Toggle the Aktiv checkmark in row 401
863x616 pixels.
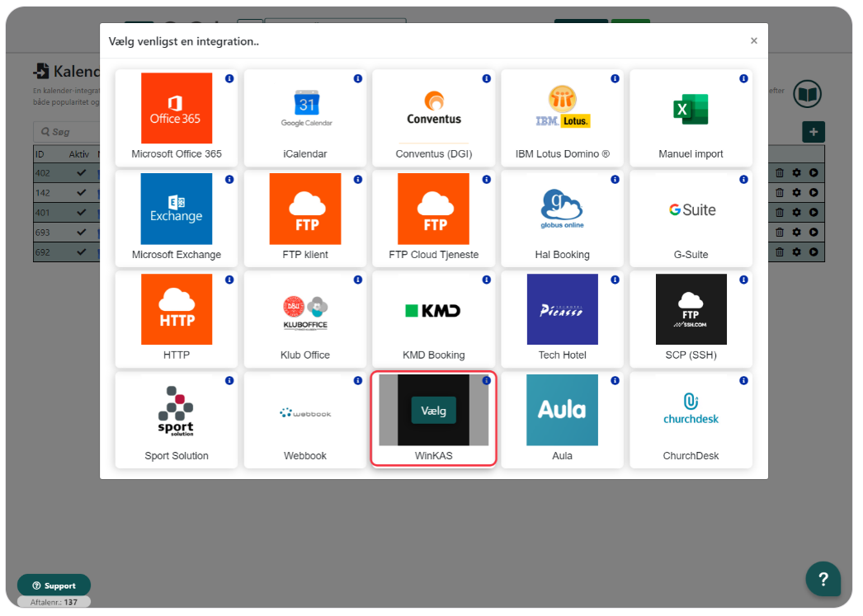pos(82,212)
